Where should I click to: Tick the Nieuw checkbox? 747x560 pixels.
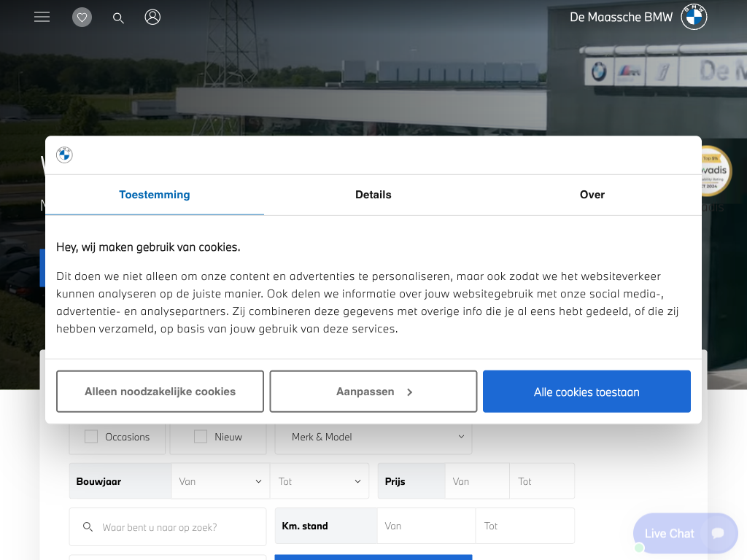[201, 437]
